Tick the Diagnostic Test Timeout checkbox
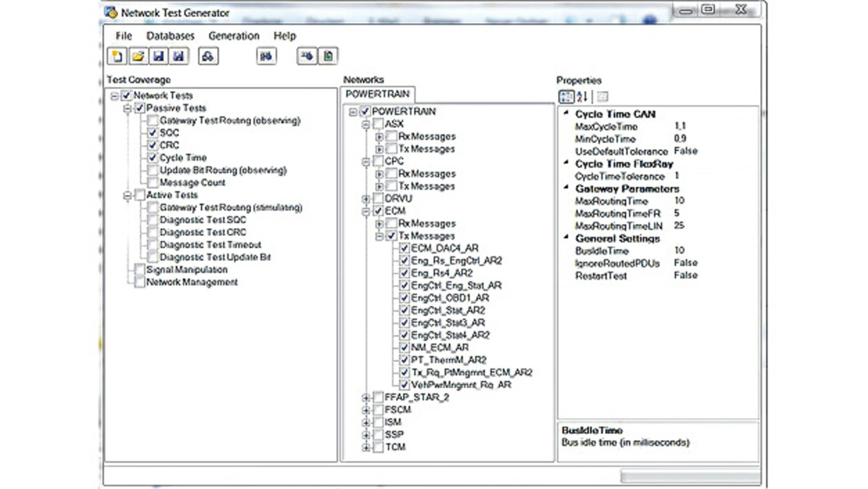This screenshot has width=868, height=489. [x=153, y=245]
